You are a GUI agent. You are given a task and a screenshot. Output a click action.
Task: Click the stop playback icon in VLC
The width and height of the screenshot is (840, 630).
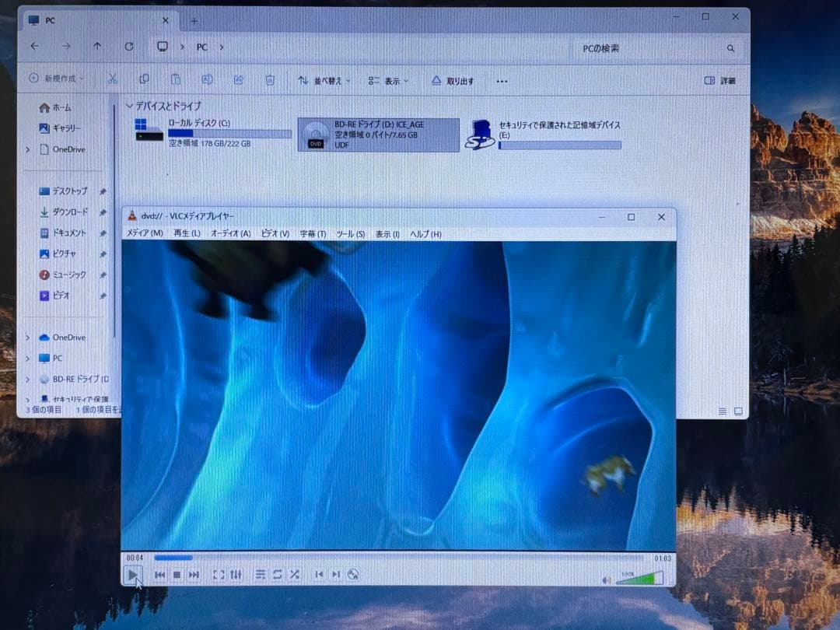[x=175, y=575]
